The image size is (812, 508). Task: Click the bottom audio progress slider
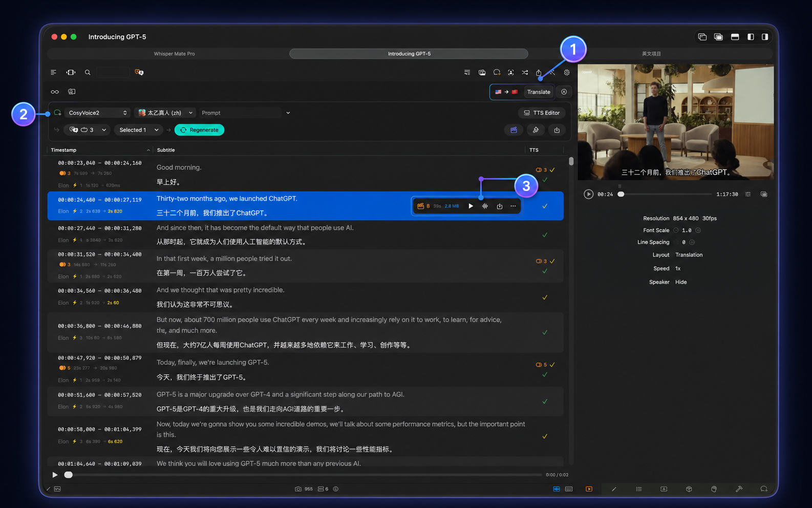(303, 475)
